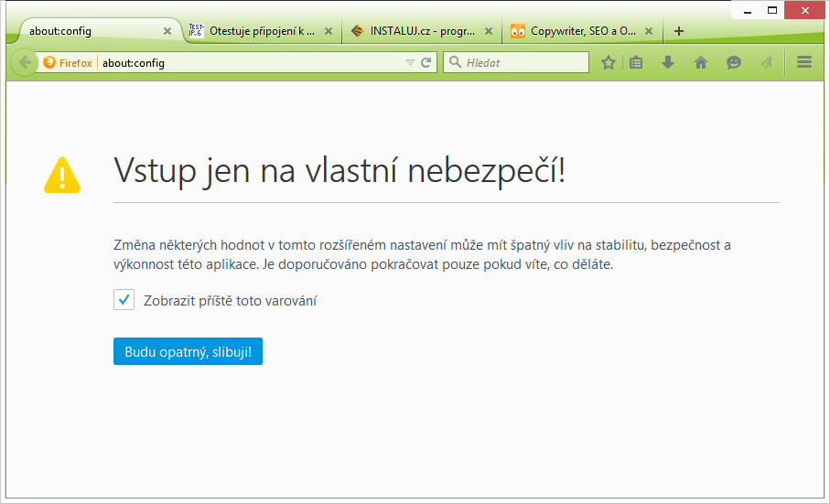Click Budu opatrný, slibuji! button
This screenshot has height=504, width=830.
click(x=188, y=351)
